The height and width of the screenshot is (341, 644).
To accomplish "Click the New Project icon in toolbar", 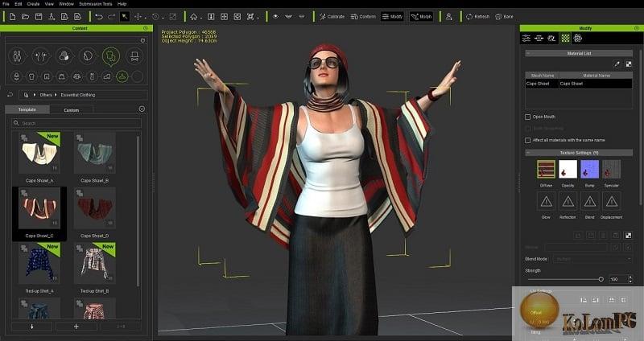I will point(12,17).
